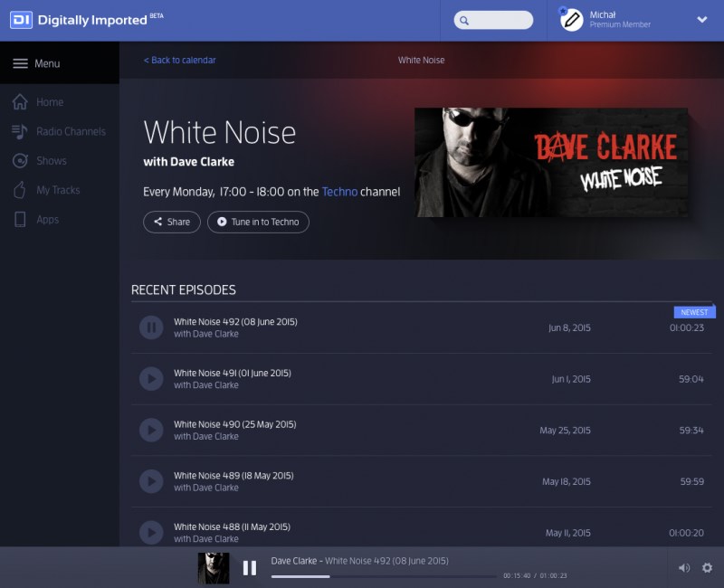Expand the user account dropdown chevron
Screen dimensions: 724x588
click(x=701, y=20)
